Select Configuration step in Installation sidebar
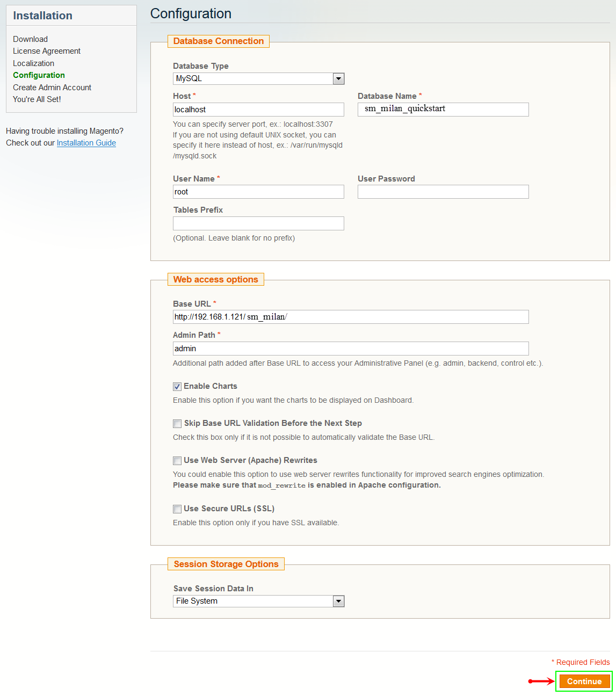Screen dimensions: 616x696 [x=39, y=75]
